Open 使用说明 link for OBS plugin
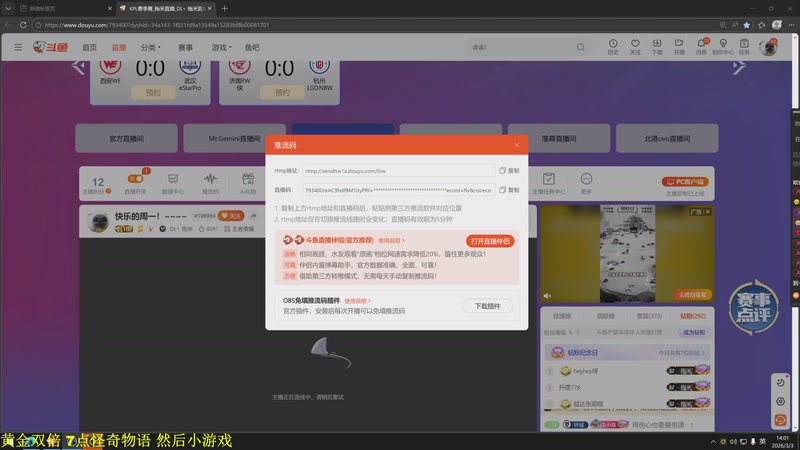This screenshot has height=450, width=800. click(357, 301)
